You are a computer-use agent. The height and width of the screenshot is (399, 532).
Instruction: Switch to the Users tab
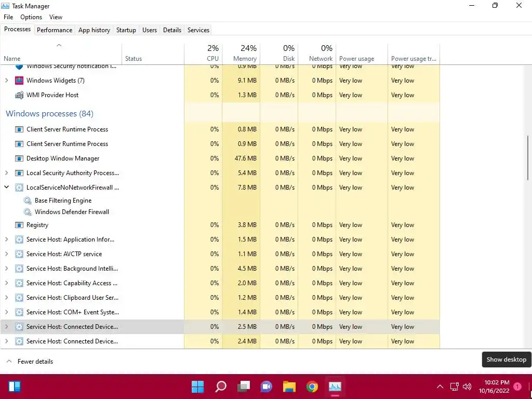[x=150, y=30]
